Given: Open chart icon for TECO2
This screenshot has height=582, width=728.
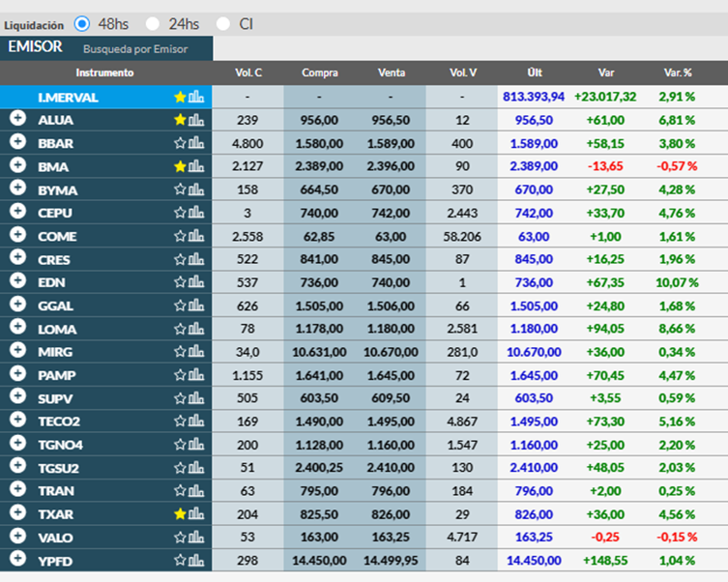Looking at the screenshot, I should 196,421.
